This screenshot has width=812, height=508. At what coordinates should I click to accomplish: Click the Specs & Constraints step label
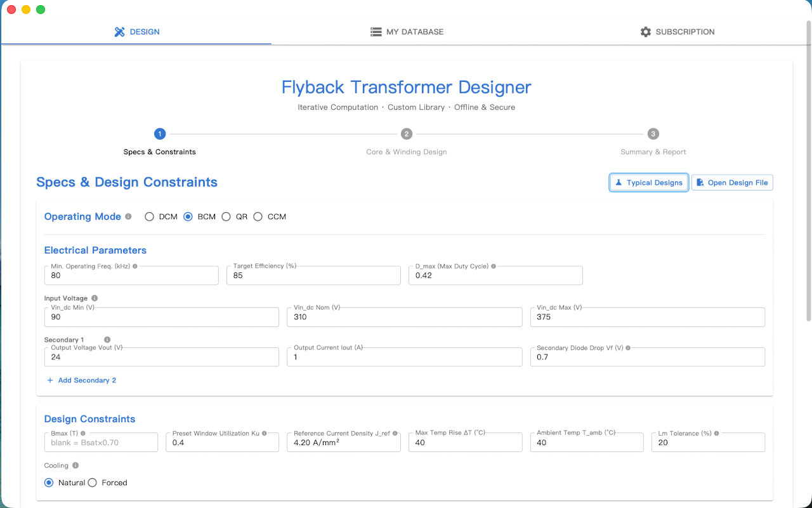160,152
